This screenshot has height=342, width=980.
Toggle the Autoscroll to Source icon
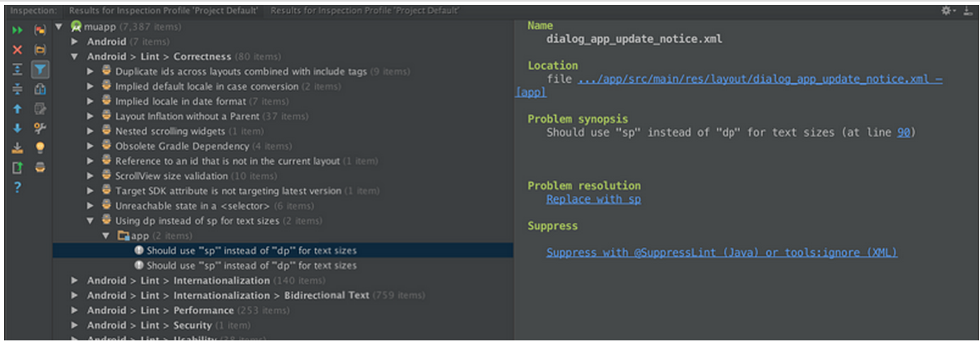click(x=40, y=89)
